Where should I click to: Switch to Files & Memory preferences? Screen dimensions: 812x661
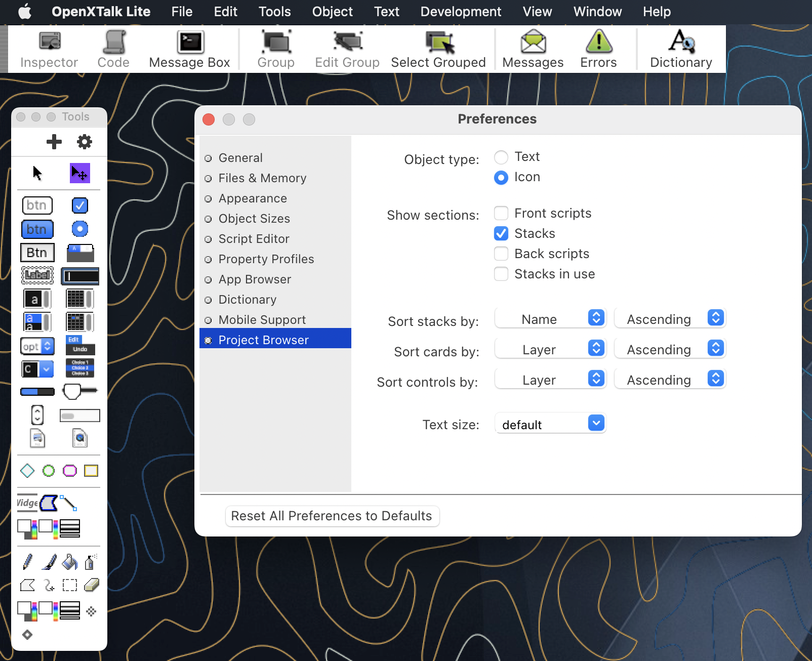275,178
